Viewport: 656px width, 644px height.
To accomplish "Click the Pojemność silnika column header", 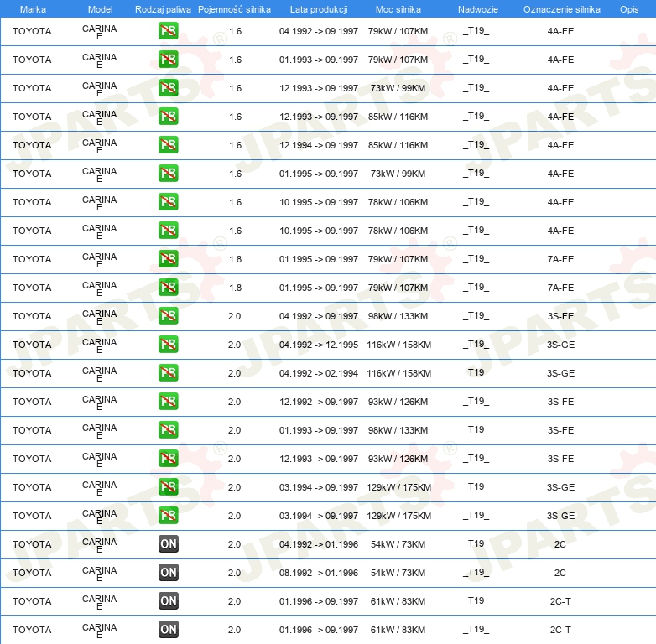I will (x=234, y=9).
